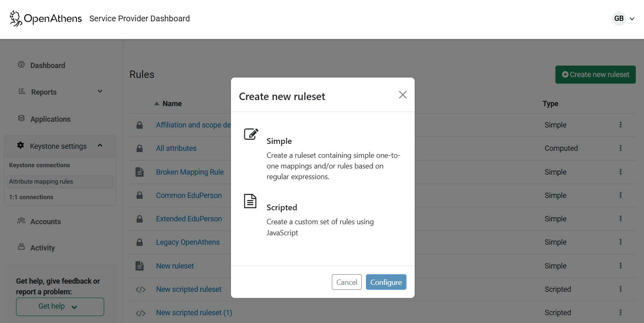This screenshot has width=644, height=323.
Task: Open the Attribute mapping rules page
Action: pyautogui.click(x=41, y=181)
